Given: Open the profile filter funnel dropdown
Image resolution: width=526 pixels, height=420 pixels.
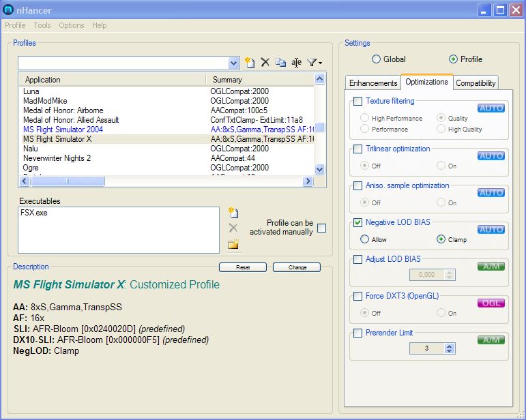Looking at the screenshot, I should (315, 62).
